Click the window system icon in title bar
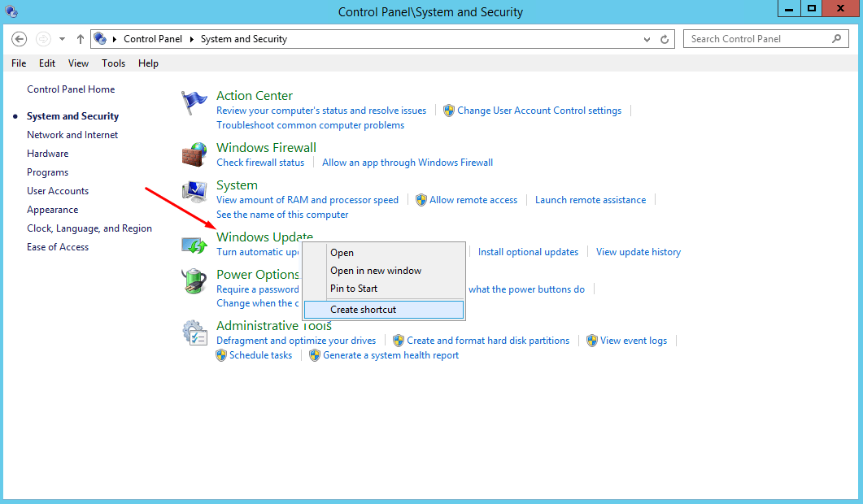 point(11,11)
